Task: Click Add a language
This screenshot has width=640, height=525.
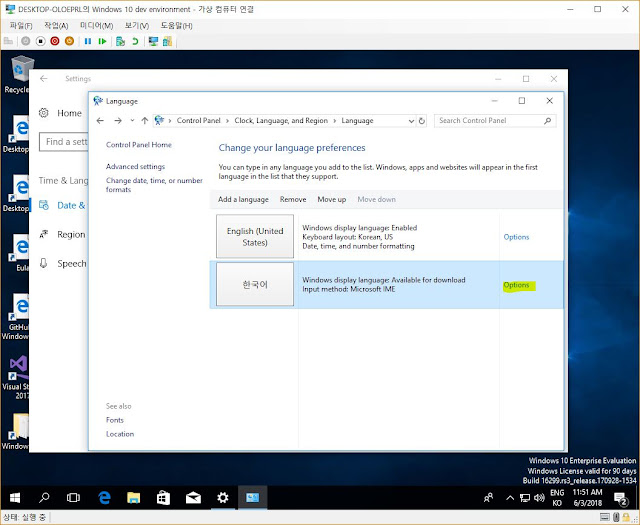Action: [x=243, y=199]
